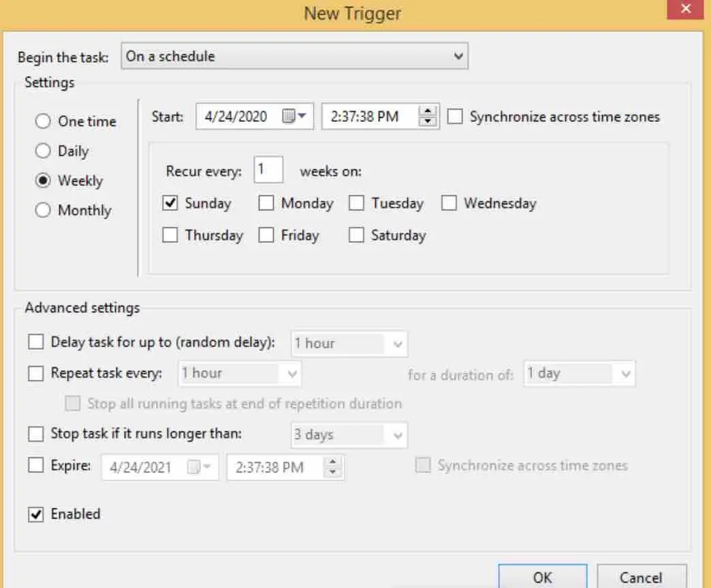Open the Begin the task dropdown
Screen dimensions: 711x588
pos(295,56)
